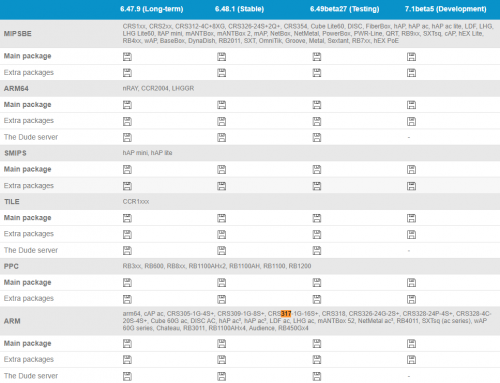Download MIPSBE Main package 6.48.1 Stable
The height and width of the screenshot is (383, 500).
tap(222, 57)
